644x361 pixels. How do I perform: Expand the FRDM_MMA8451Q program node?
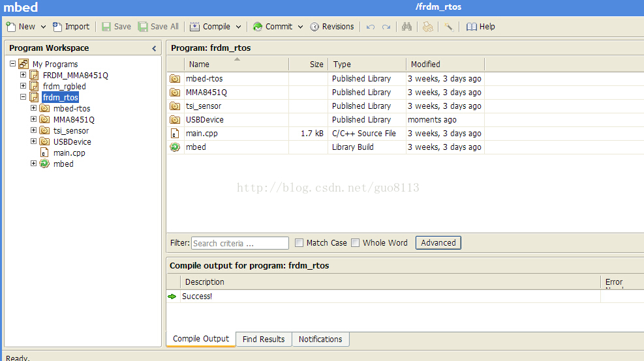(23, 75)
